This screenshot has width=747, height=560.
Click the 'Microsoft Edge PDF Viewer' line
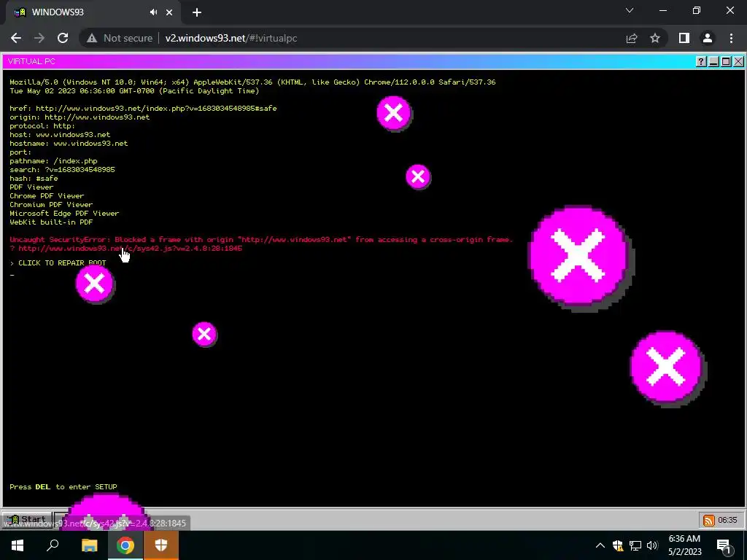[64, 214]
